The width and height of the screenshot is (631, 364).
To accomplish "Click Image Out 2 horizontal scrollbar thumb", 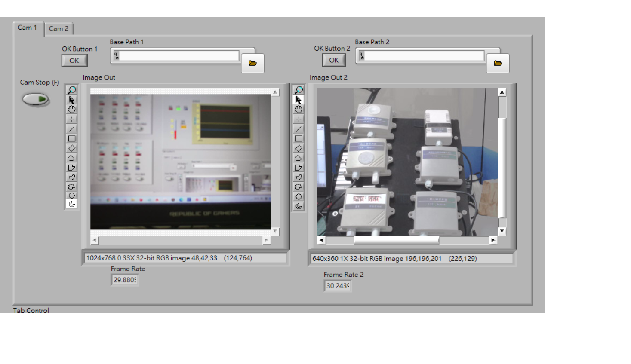I will pos(396,240).
